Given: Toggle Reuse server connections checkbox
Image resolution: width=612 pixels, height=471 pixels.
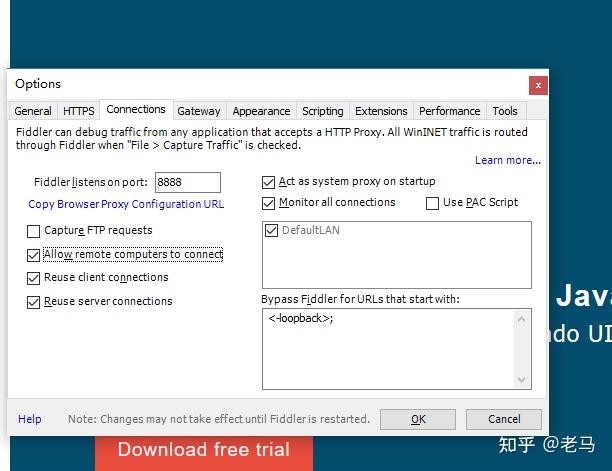Looking at the screenshot, I should pyautogui.click(x=34, y=302).
